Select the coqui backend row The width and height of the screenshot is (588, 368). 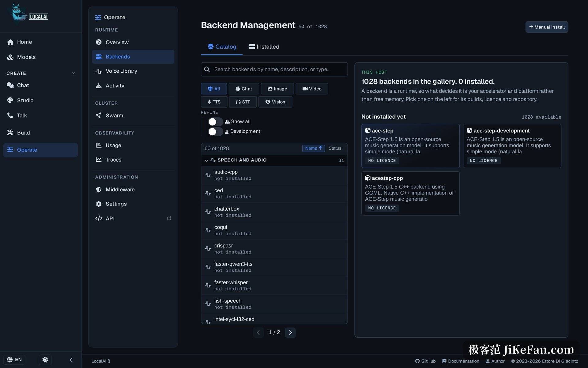pyautogui.click(x=274, y=230)
